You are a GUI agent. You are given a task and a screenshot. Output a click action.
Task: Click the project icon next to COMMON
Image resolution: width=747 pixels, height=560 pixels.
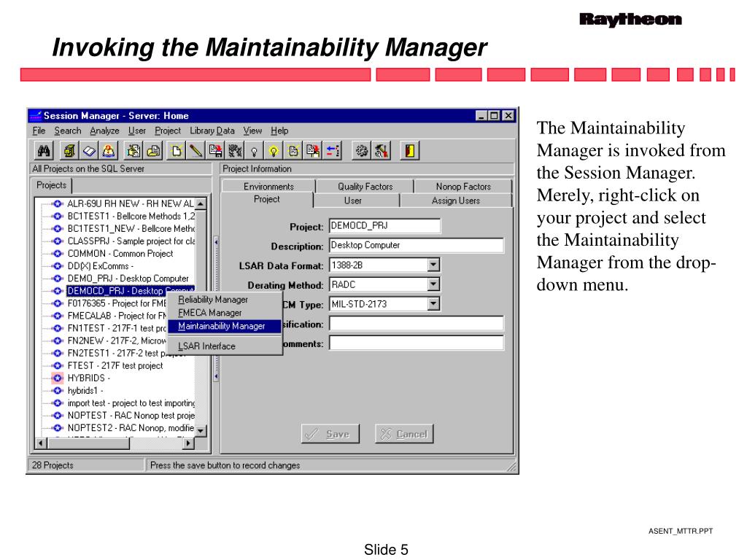click(58, 253)
